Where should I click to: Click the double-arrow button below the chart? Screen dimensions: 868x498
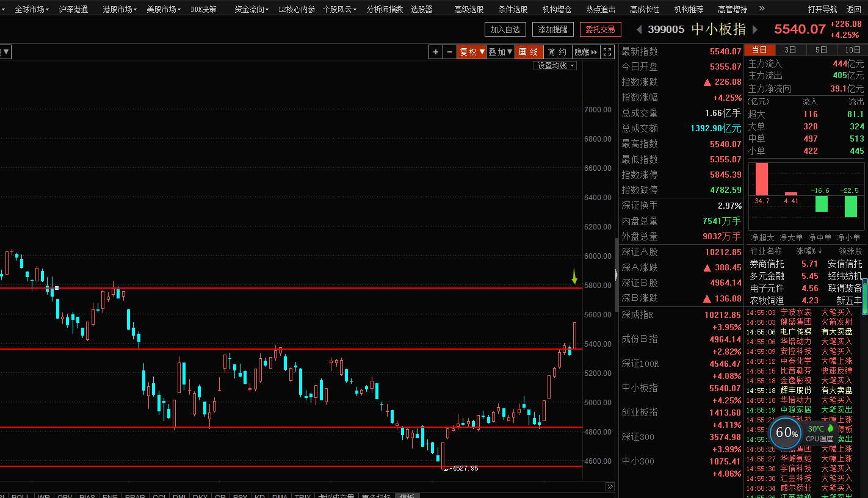pos(610,486)
